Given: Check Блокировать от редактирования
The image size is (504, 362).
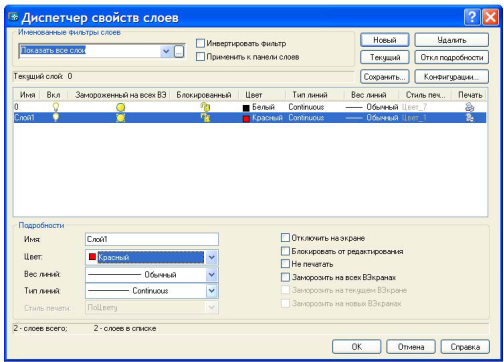Looking at the screenshot, I should [285, 251].
